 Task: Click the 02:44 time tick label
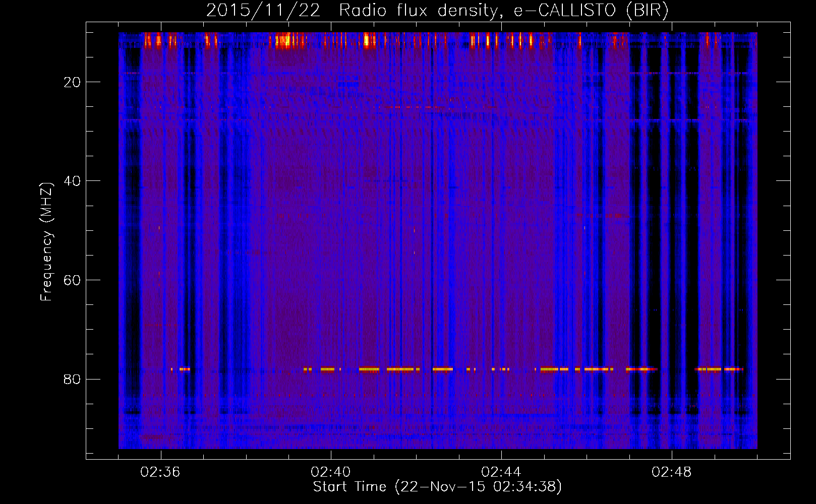(x=501, y=472)
